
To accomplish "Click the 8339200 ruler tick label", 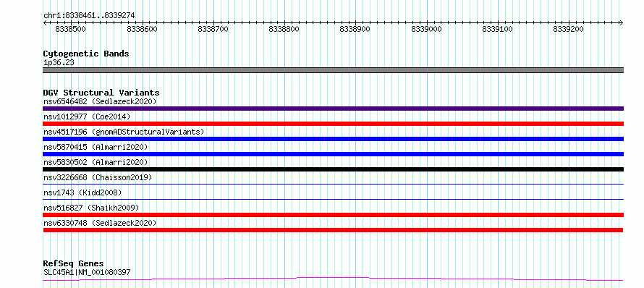I will [x=569, y=29].
